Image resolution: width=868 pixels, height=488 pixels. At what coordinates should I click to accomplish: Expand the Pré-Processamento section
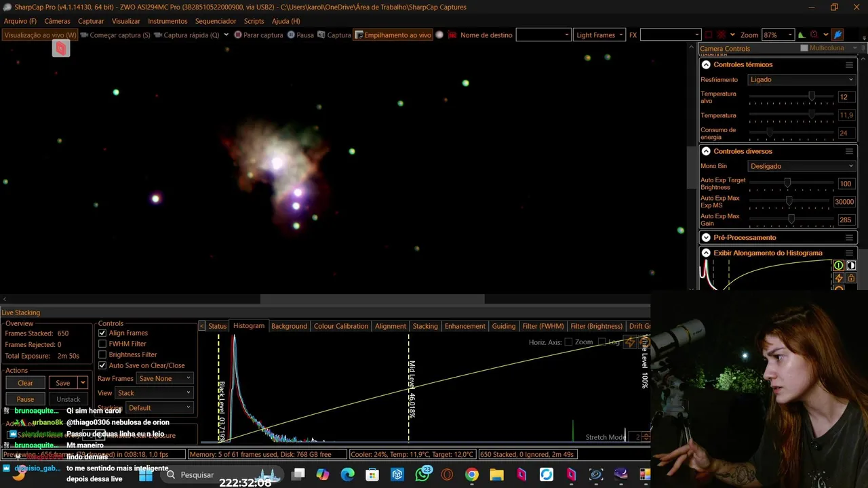pos(706,238)
